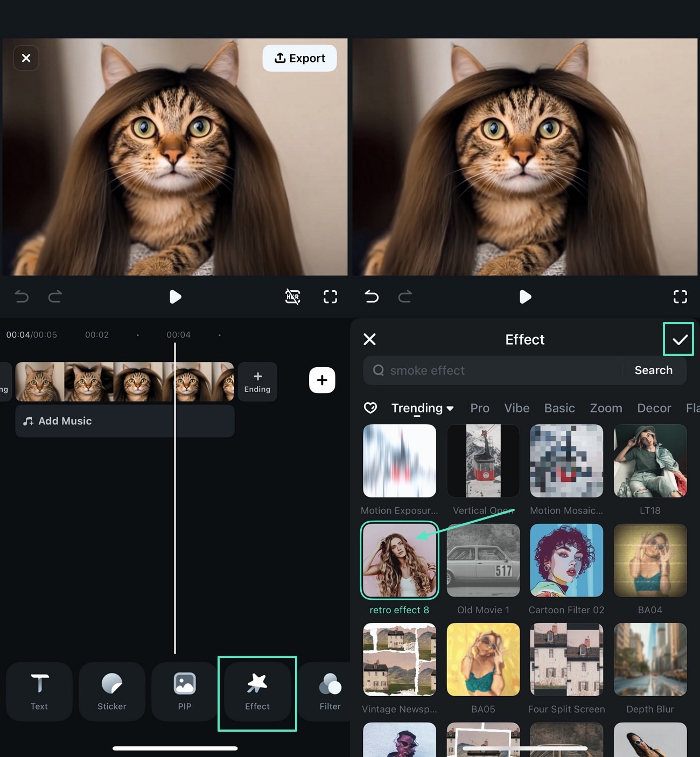Select the Vertical Open effect
This screenshot has width=700, height=757.
click(x=483, y=461)
